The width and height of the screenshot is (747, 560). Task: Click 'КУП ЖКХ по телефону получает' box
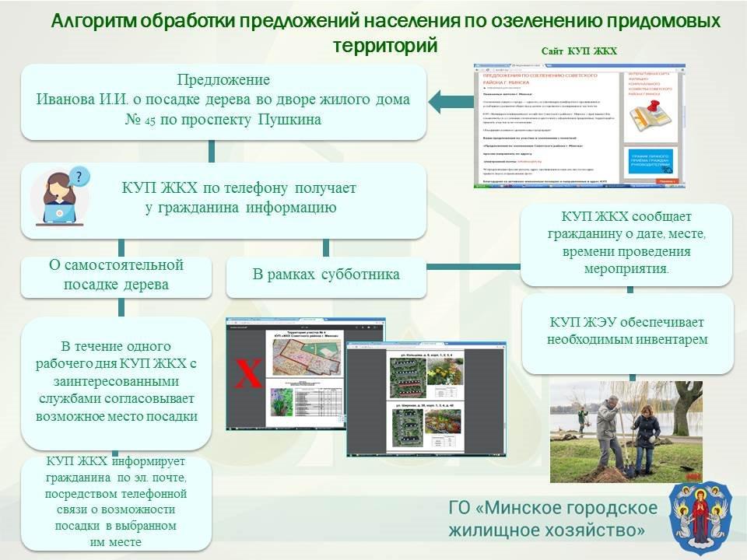point(223,201)
